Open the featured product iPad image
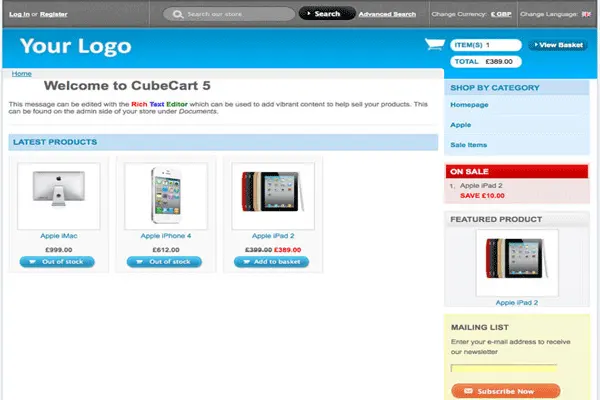Screen dimensions: 600x400 pos(517,263)
